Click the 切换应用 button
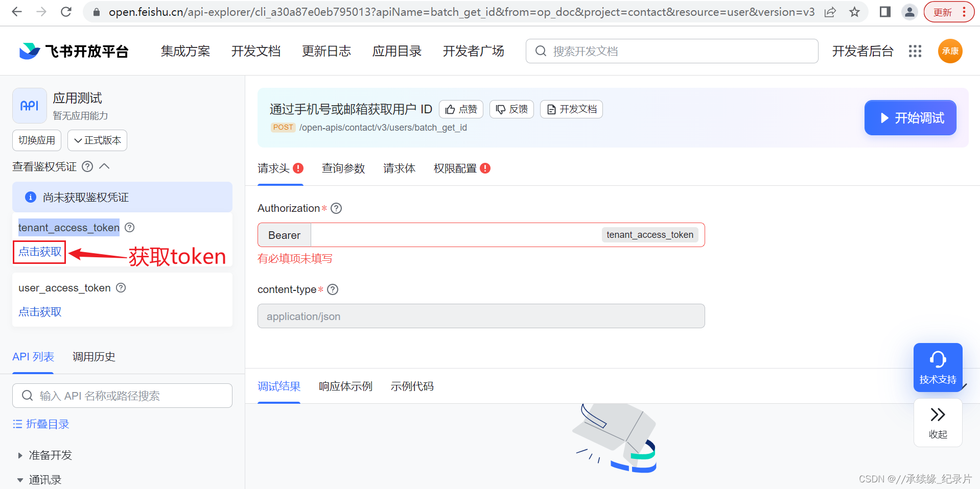 37,140
